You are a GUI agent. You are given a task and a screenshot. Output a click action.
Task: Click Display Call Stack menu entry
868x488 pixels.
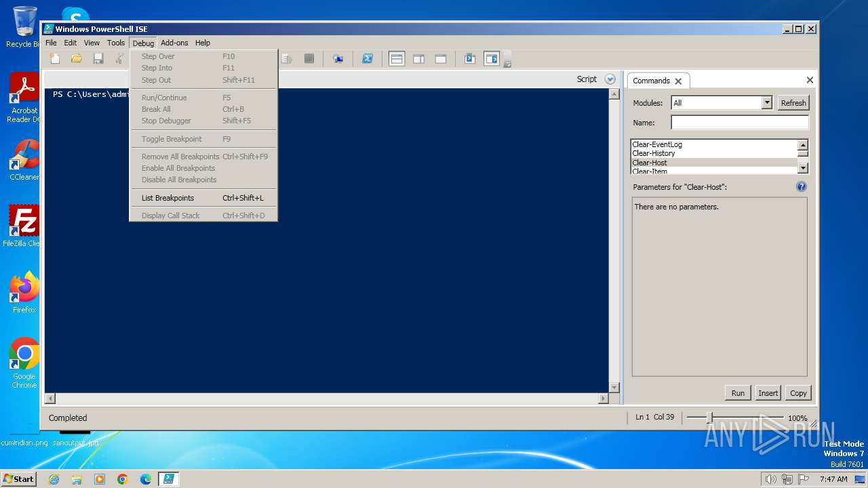(x=203, y=216)
